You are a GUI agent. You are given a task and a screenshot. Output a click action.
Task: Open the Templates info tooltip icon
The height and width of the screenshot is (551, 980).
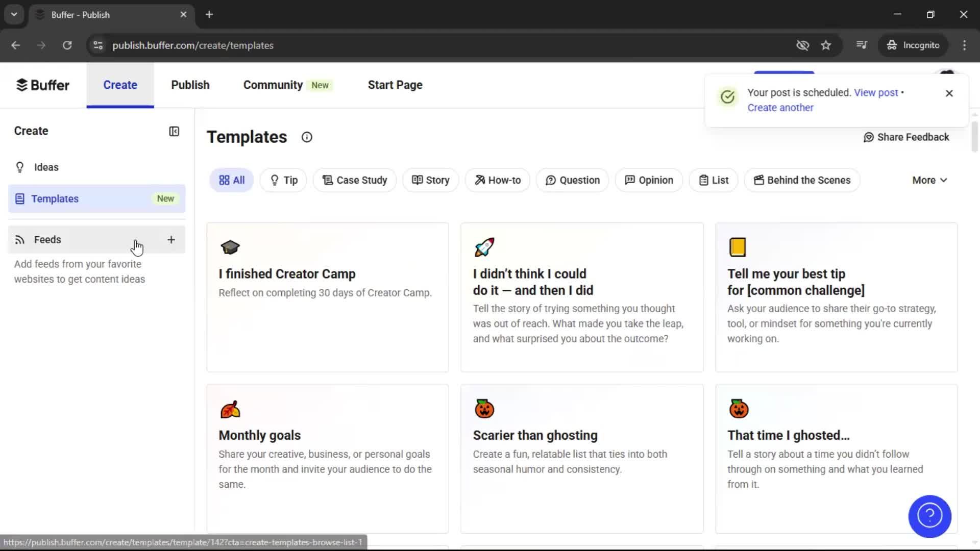coord(306,137)
